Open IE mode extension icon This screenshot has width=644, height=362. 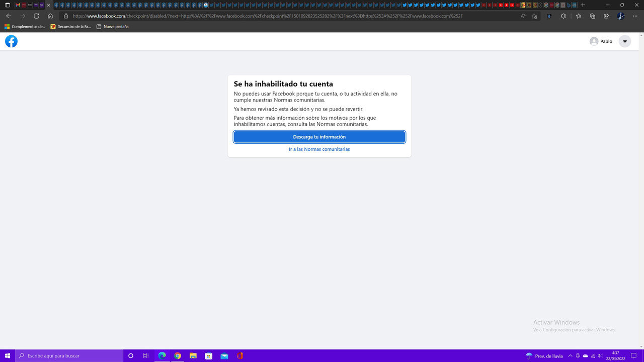(549, 16)
